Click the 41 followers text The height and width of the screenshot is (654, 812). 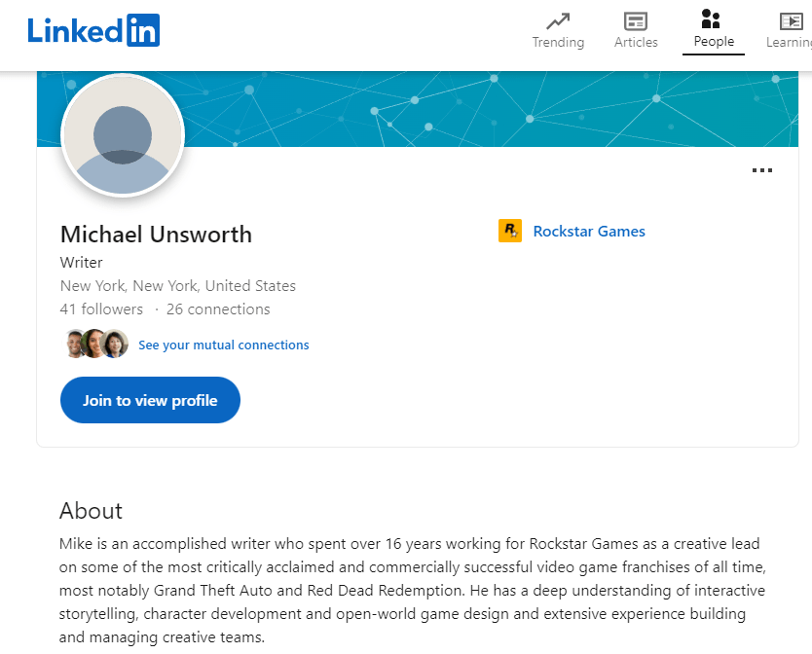tap(101, 309)
